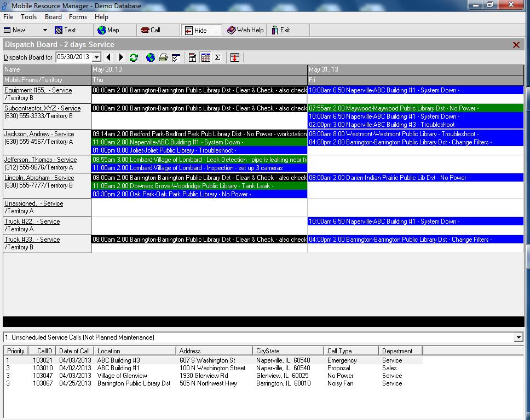The width and height of the screenshot is (530, 420).
Task: Sort unscheduled calls by CallID column
Action: pyautogui.click(x=42, y=351)
